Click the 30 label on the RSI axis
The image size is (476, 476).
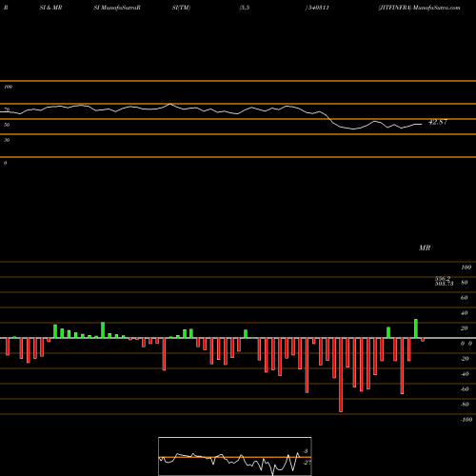(x=7, y=140)
